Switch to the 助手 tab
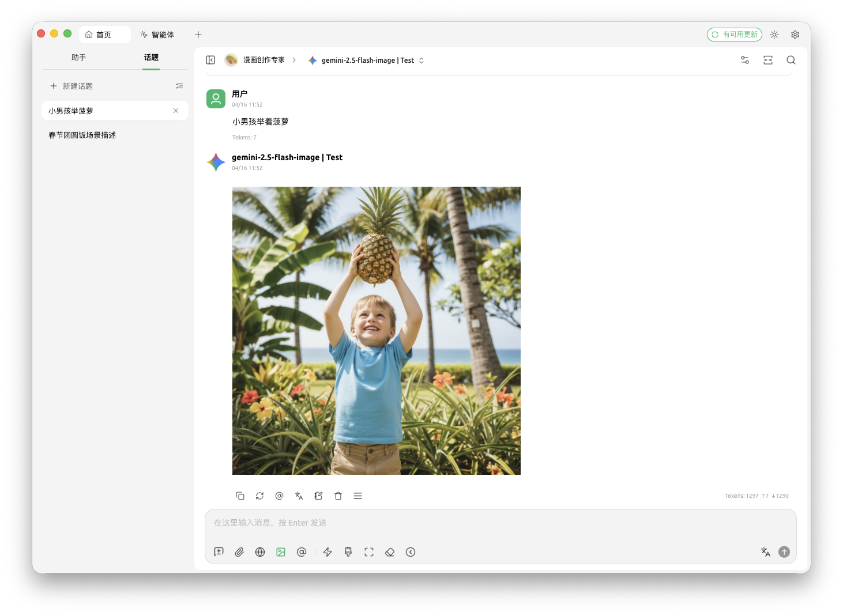This screenshot has height=616, width=843. tap(79, 58)
